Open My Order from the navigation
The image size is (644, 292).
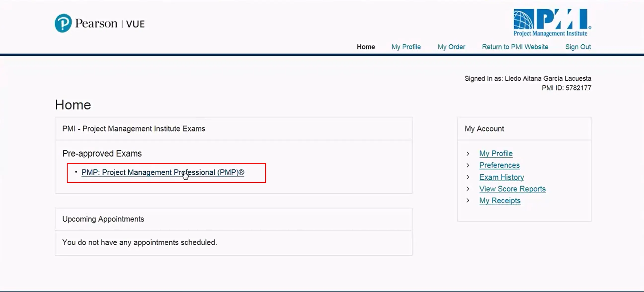pos(451,47)
